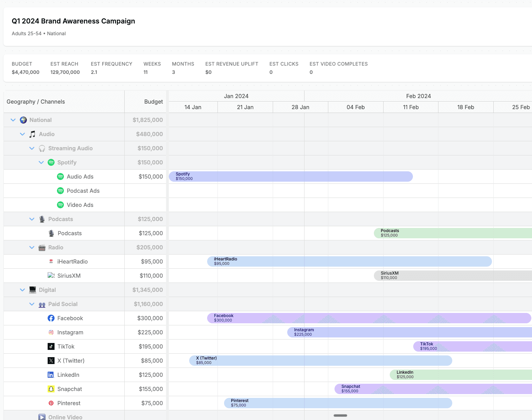Click the BUDGET $4,470,000 stat
Viewport: 532px width, 420px height.
click(26, 68)
